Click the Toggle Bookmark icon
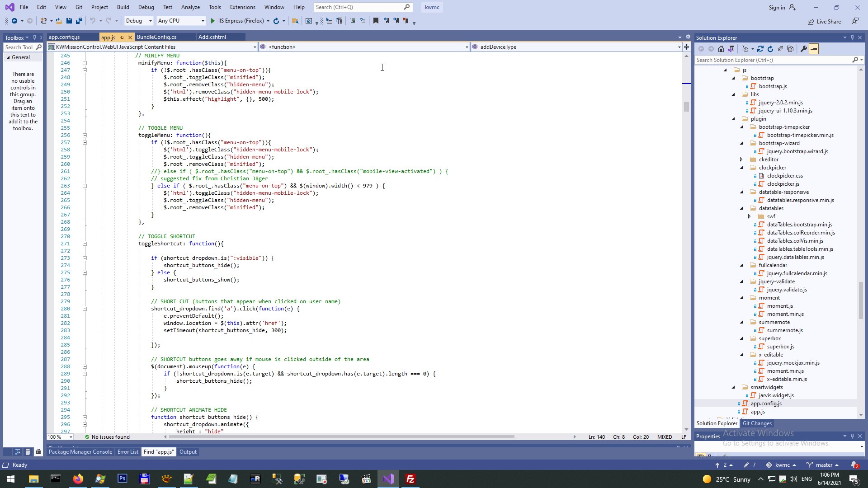Image resolution: width=868 pixels, height=488 pixels. coord(376,21)
